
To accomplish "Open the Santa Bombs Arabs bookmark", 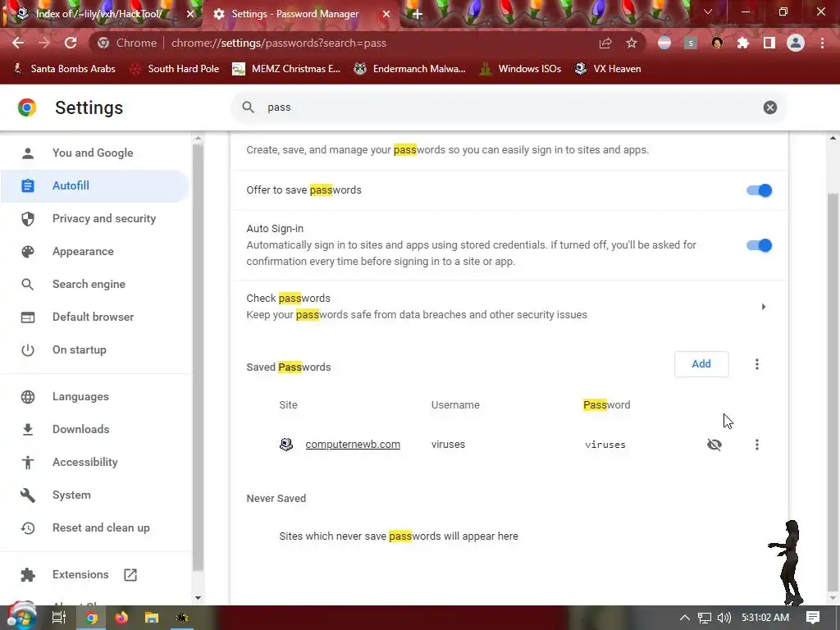I will point(64,69).
